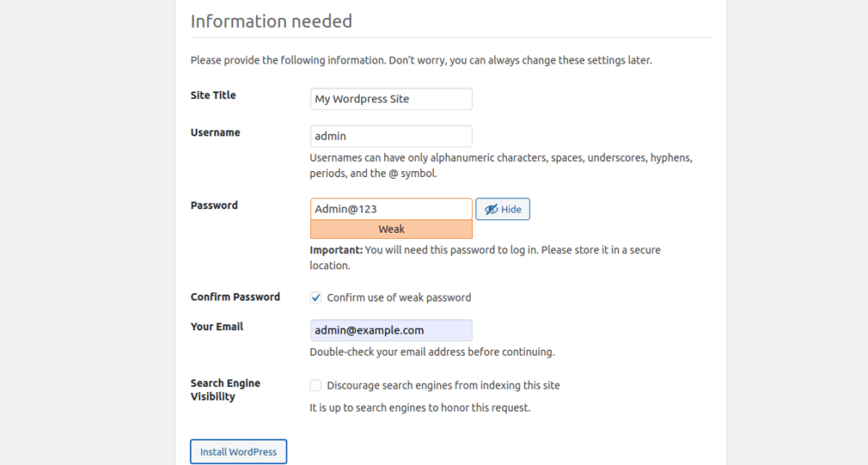Click the 'Please provide the following information' text
The image size is (868, 465).
(421, 60)
